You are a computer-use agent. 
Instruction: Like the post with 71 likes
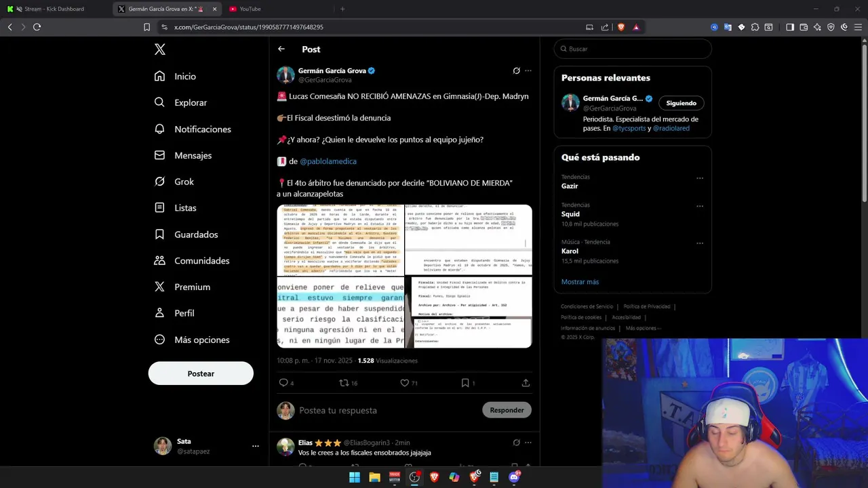coord(408,383)
